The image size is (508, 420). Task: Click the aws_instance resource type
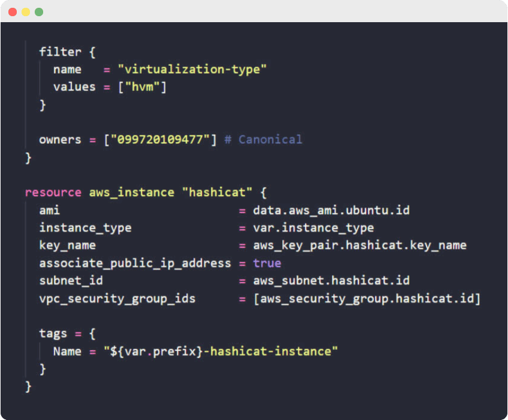(x=131, y=192)
